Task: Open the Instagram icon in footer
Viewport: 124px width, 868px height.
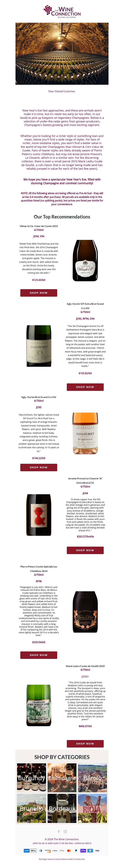Action: [65, 831]
